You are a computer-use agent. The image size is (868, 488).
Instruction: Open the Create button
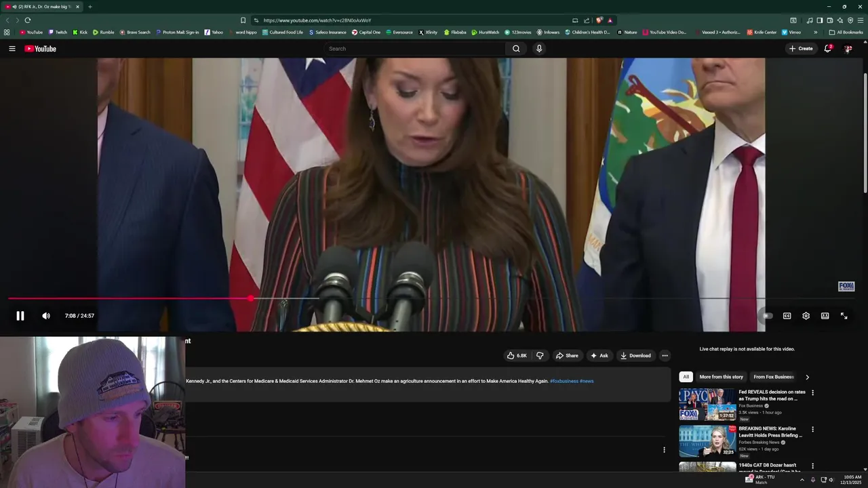(x=801, y=49)
